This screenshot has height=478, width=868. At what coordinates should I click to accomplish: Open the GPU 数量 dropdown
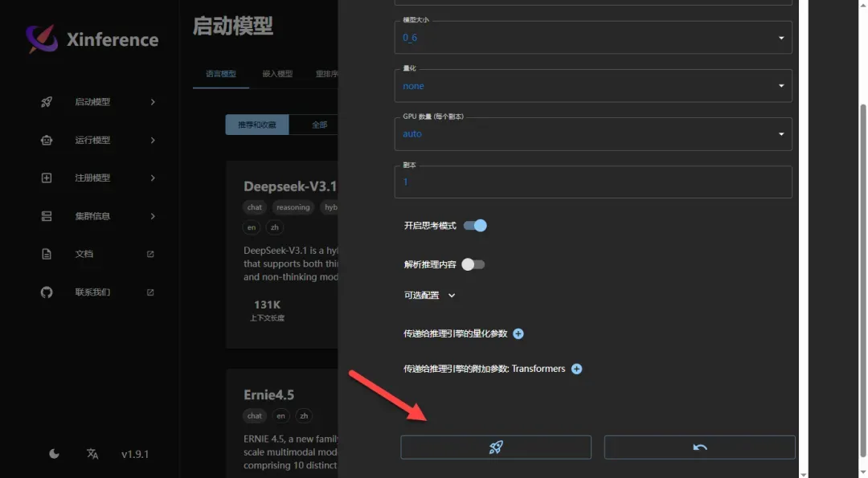coord(592,134)
